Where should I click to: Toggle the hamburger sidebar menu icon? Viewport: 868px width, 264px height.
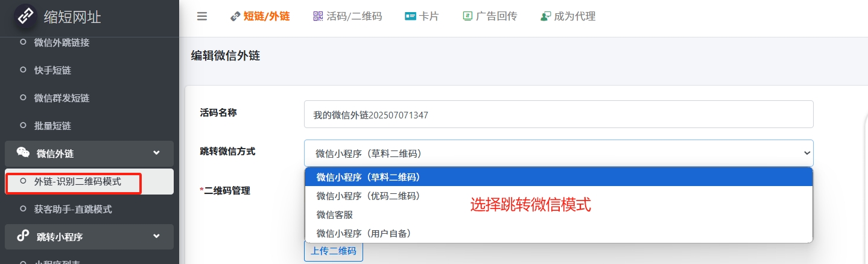202,16
